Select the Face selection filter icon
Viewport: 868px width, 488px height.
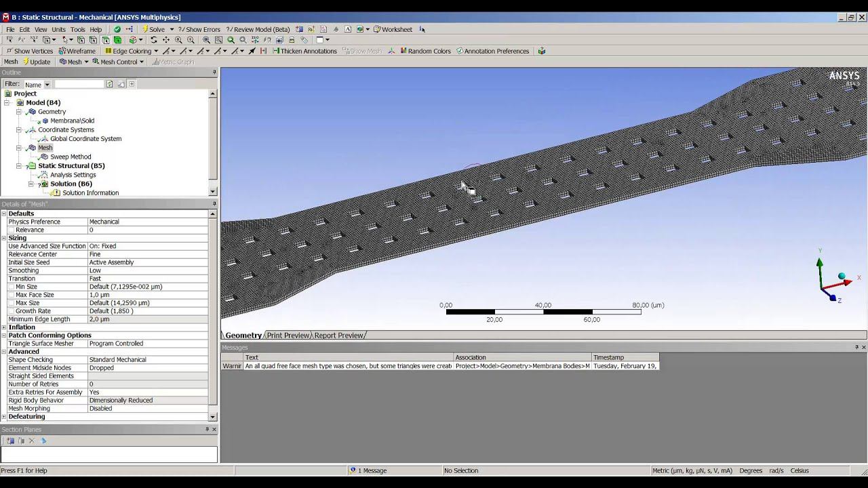pos(106,40)
